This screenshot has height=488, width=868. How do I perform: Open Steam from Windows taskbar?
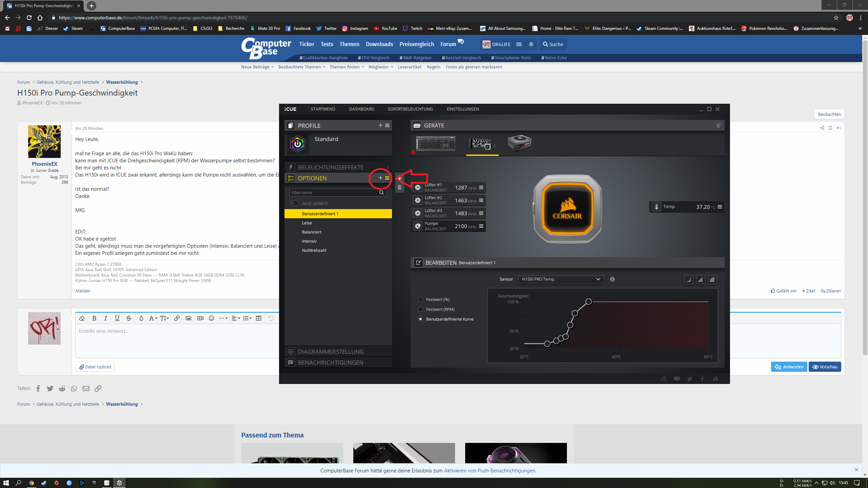click(x=44, y=483)
